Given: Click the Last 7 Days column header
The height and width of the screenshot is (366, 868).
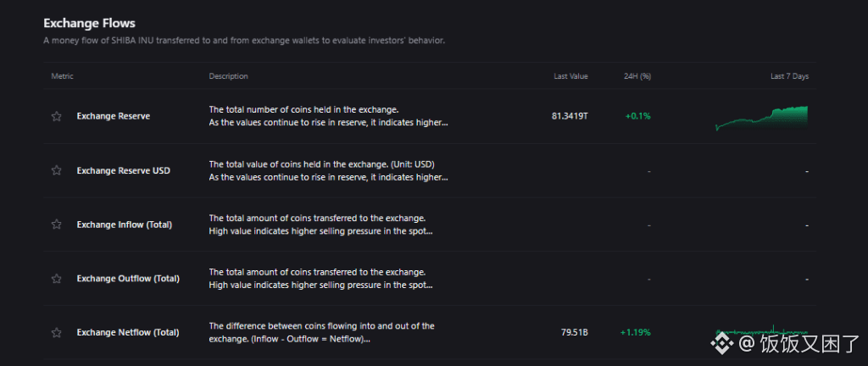Looking at the screenshot, I should [789, 76].
